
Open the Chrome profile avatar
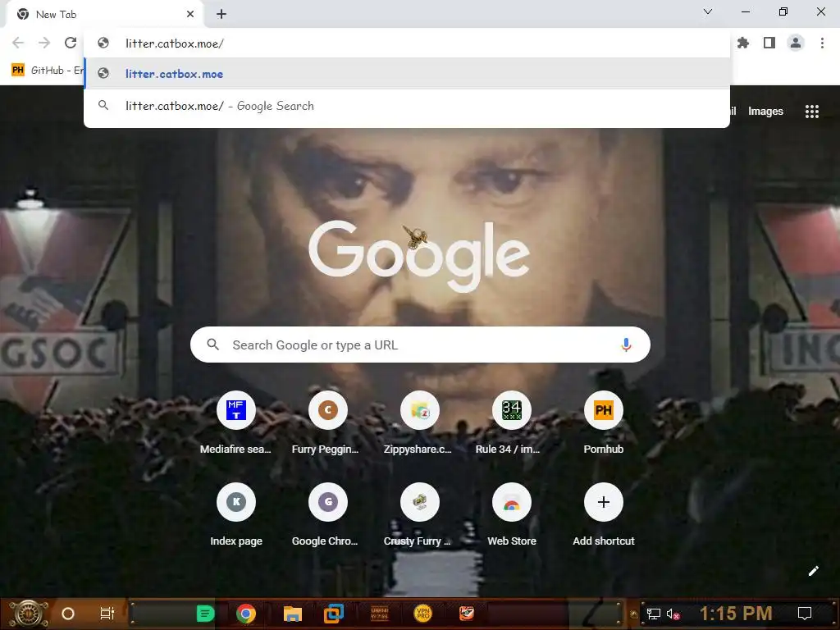point(796,43)
